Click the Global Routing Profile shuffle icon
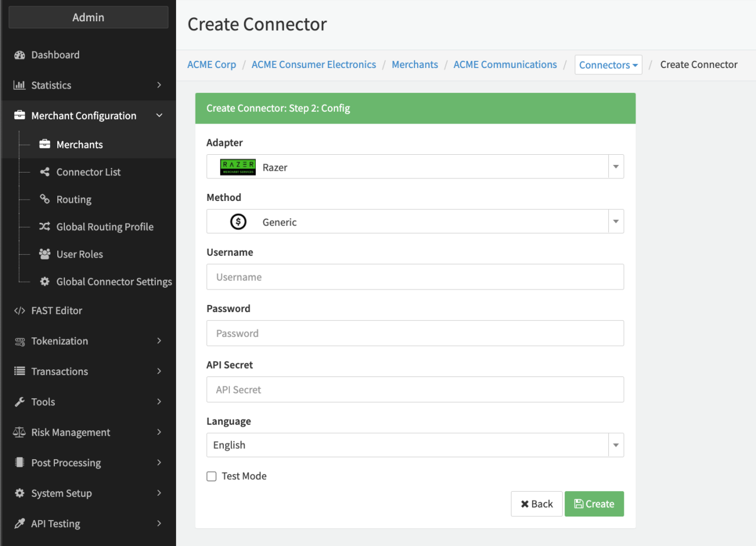The height and width of the screenshot is (546, 756). point(45,226)
